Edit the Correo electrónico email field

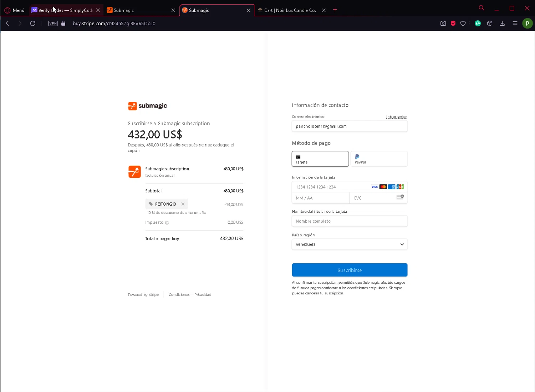tap(350, 126)
